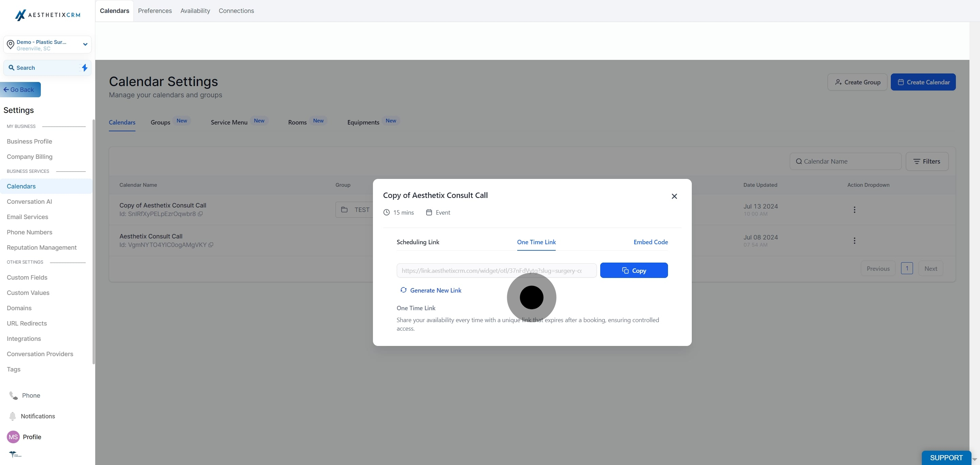Click the TEST group folder tag
This screenshot has height=465, width=980.
355,210
